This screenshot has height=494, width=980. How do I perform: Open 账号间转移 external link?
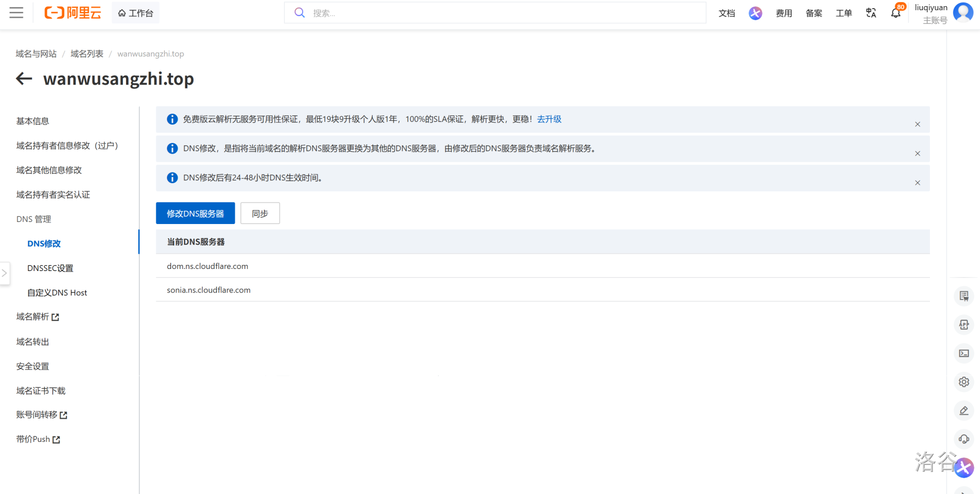[x=42, y=415]
